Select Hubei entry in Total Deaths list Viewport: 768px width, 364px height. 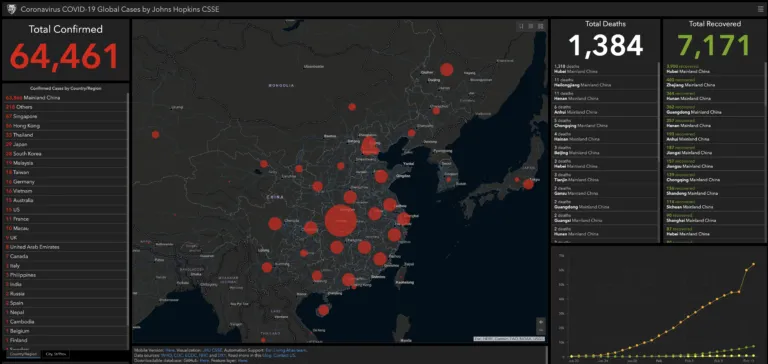click(x=606, y=69)
